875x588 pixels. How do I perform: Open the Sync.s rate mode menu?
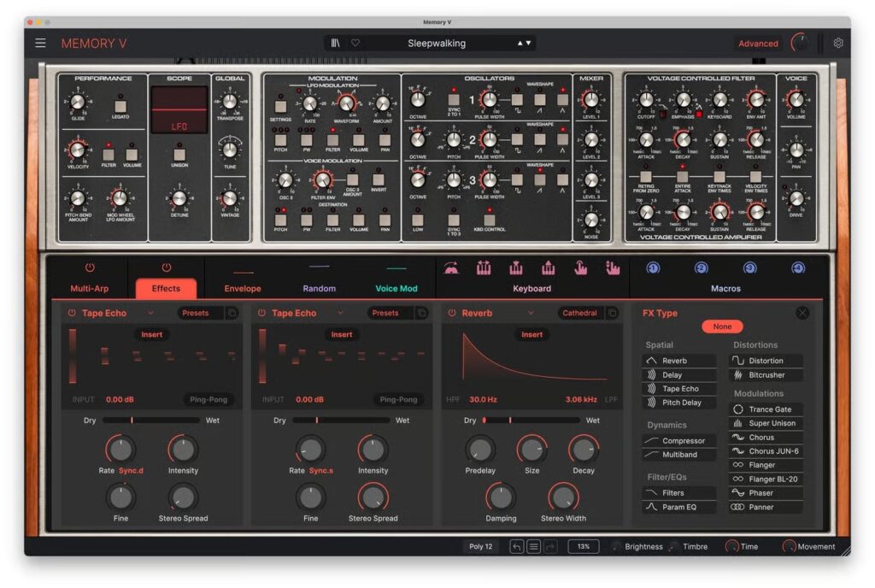321,470
